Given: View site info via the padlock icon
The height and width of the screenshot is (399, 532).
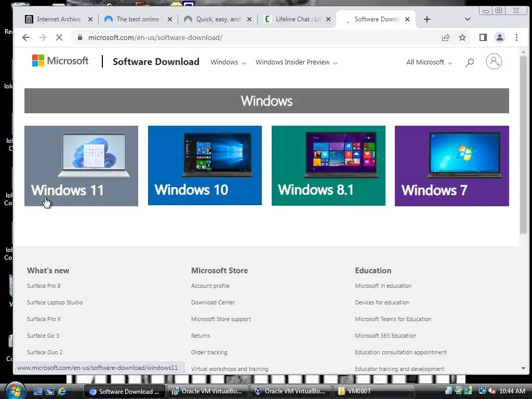Looking at the screenshot, I should pyautogui.click(x=80, y=37).
